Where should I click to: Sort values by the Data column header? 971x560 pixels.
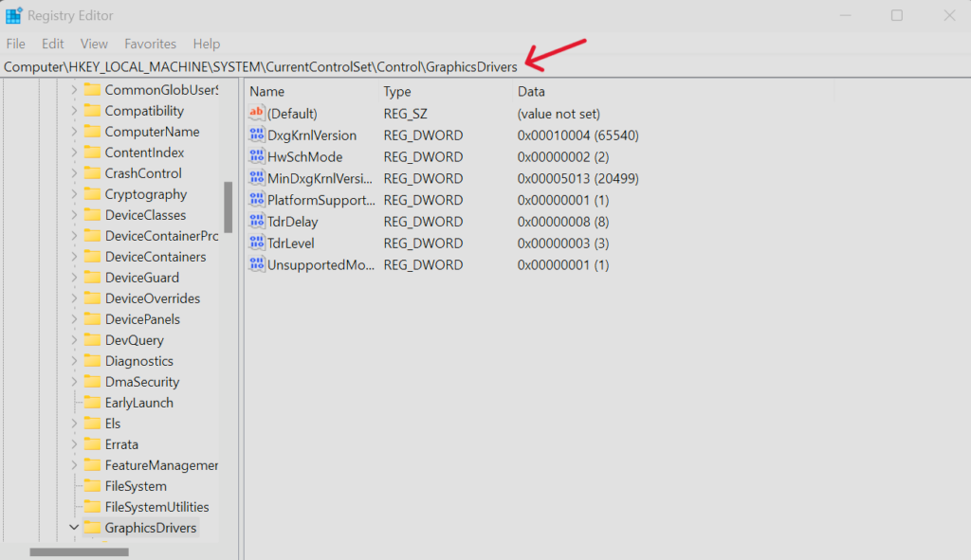pyautogui.click(x=673, y=92)
